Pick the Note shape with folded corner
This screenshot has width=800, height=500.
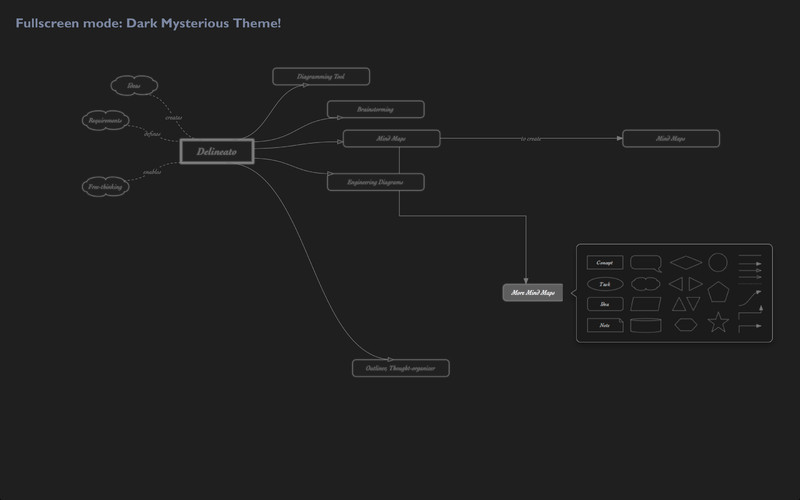point(605,325)
